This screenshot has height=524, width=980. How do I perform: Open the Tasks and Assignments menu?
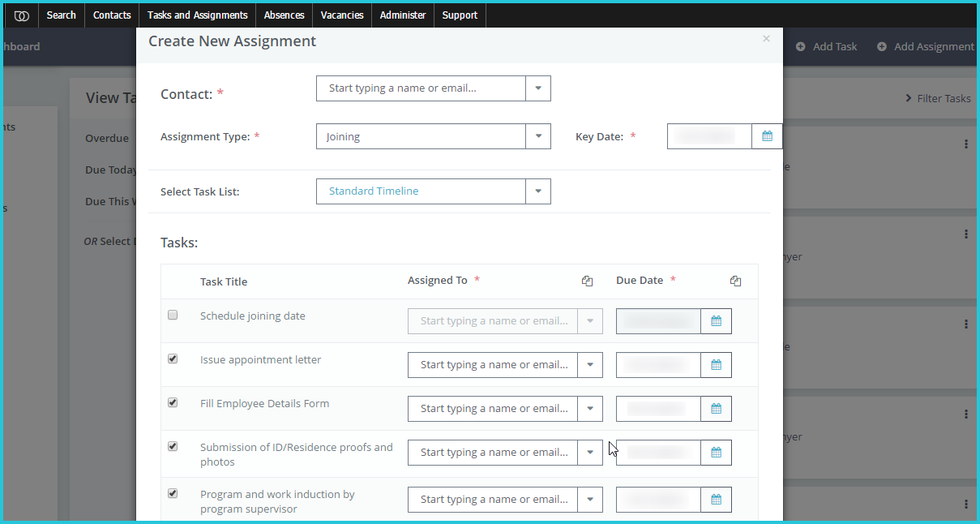click(198, 15)
